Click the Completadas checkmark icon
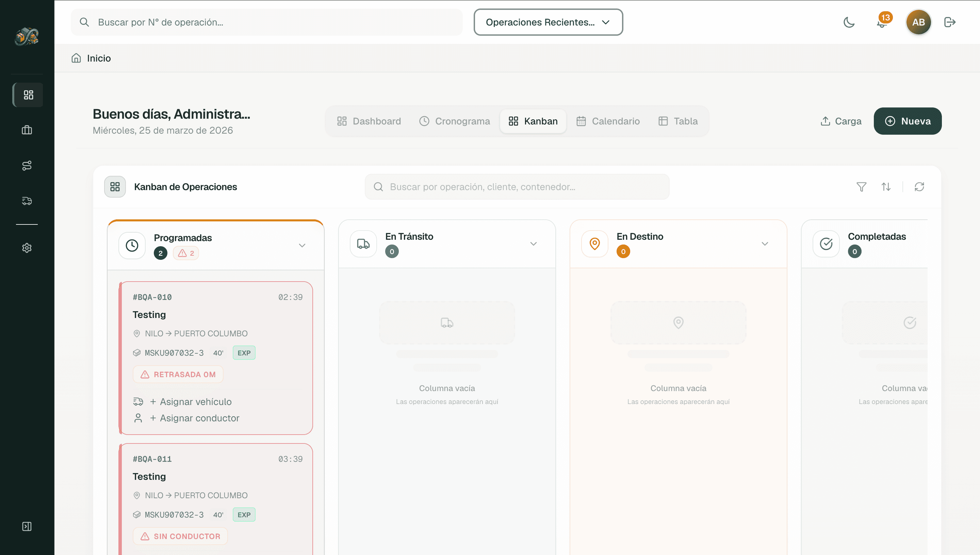Image resolution: width=980 pixels, height=555 pixels. coord(826,244)
